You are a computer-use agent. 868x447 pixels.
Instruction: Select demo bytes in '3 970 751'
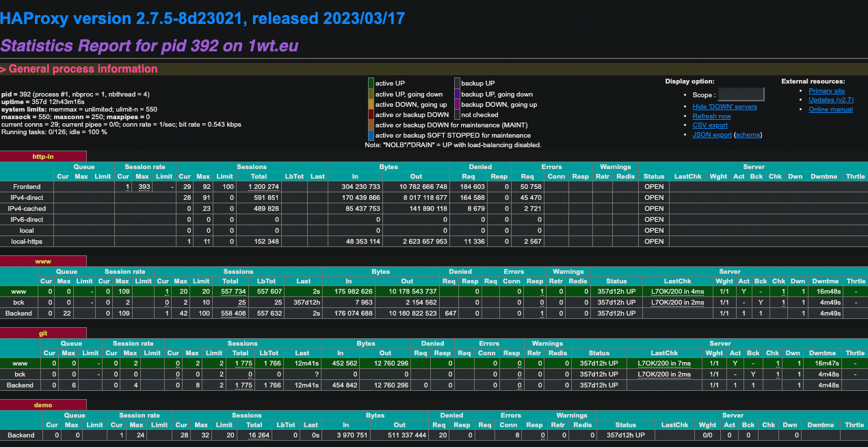pos(353,435)
